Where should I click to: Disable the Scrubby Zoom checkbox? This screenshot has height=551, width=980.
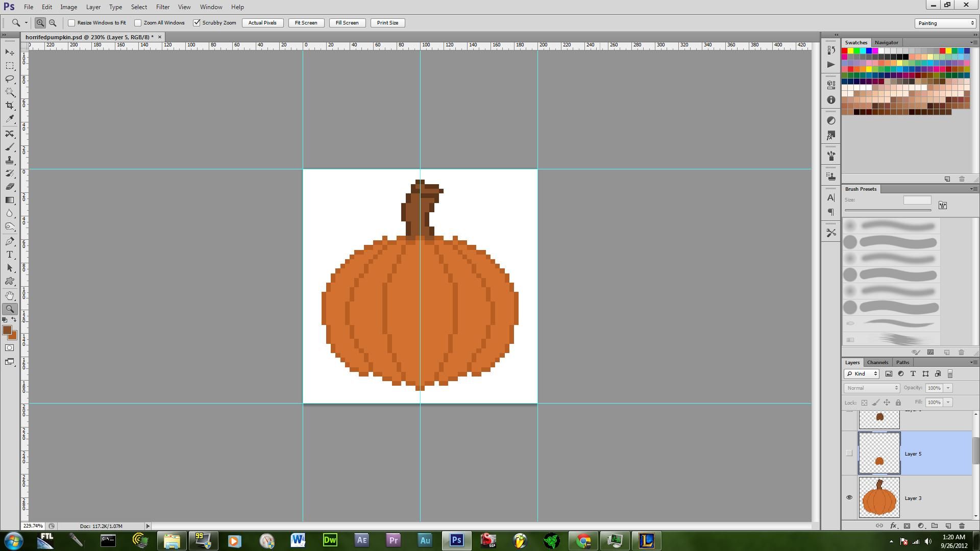coord(197,23)
